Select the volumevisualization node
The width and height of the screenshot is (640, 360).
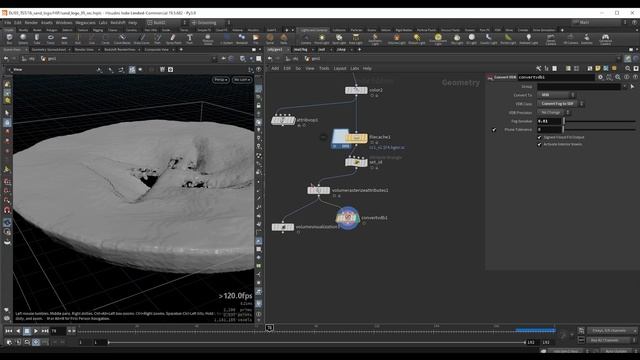(283, 227)
